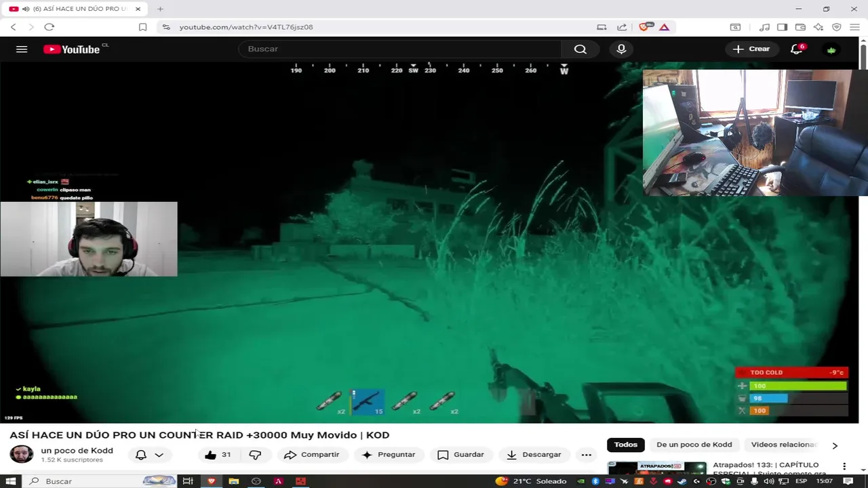Open Windows notification center icon
This screenshot has width=868, height=488.
[x=848, y=481]
